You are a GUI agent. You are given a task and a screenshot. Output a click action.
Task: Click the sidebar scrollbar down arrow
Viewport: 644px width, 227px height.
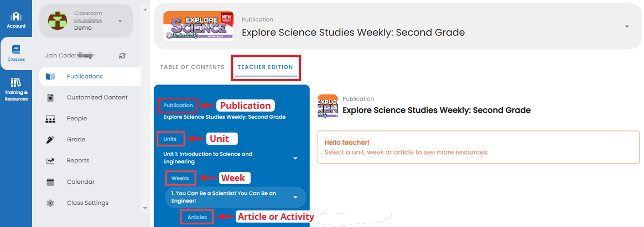click(144, 208)
